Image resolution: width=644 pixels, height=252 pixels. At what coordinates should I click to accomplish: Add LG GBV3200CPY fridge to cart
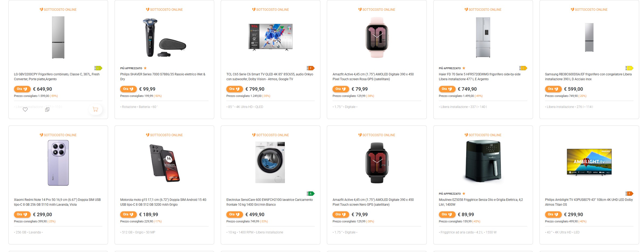95,109
